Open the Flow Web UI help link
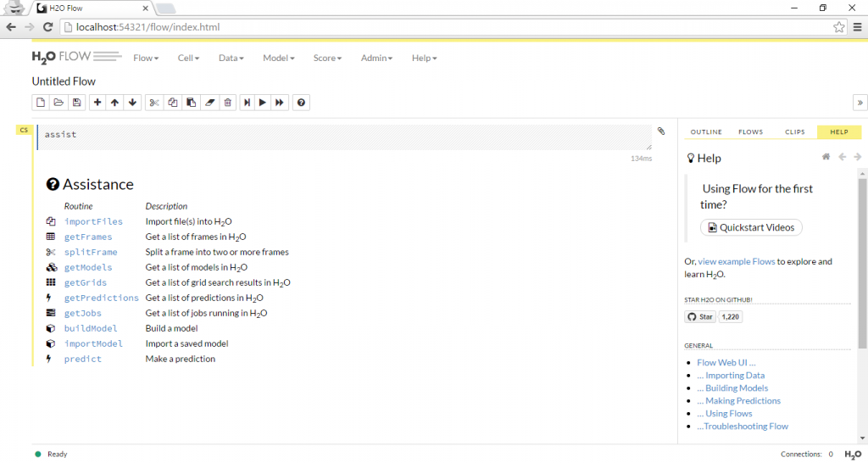 726,363
